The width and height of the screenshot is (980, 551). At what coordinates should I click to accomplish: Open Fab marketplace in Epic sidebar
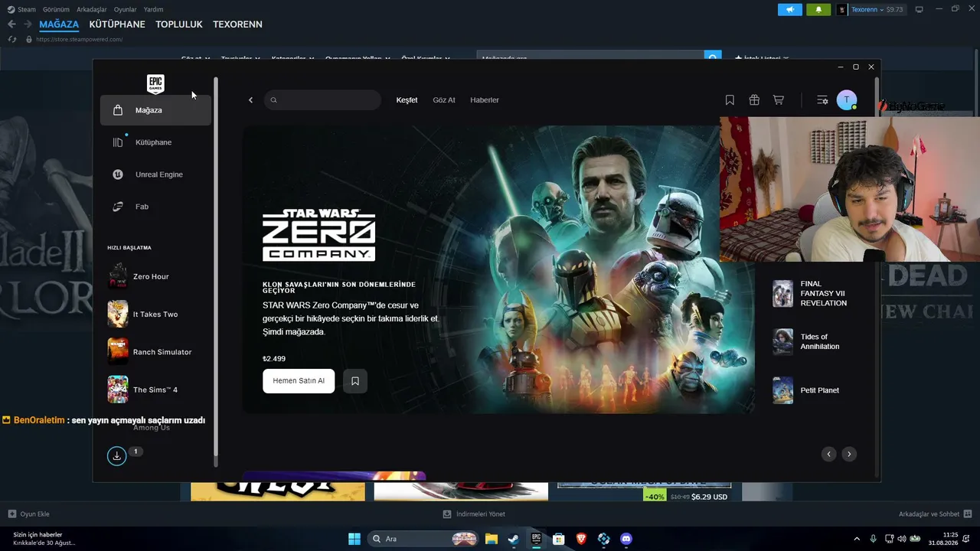pos(155,207)
